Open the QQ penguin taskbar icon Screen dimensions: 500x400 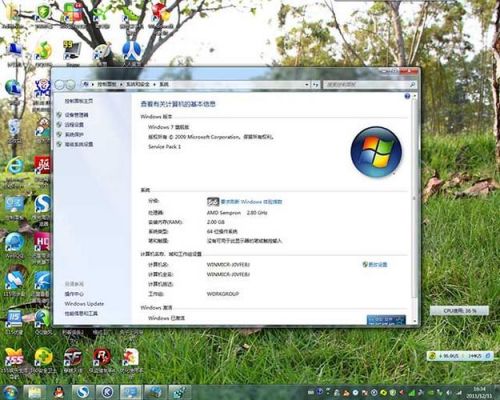point(60,392)
